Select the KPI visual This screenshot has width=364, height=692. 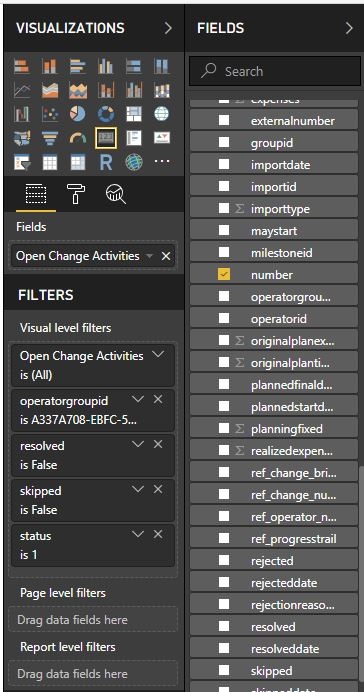(161, 138)
